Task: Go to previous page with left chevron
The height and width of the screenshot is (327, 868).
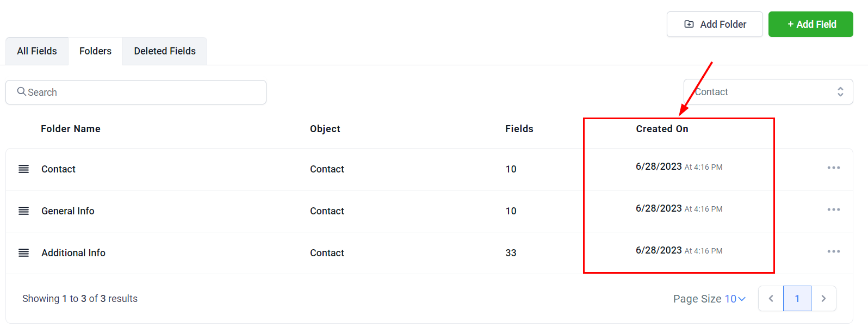Action: pyautogui.click(x=771, y=299)
